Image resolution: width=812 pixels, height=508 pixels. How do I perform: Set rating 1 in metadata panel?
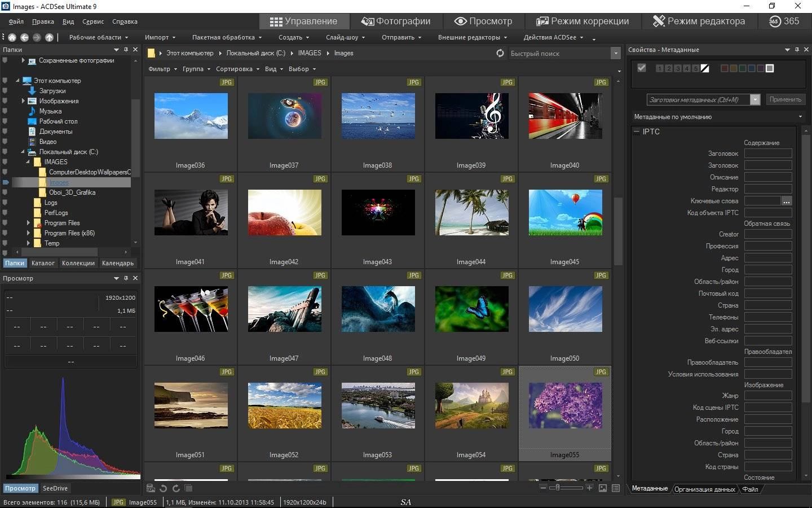[x=660, y=68]
